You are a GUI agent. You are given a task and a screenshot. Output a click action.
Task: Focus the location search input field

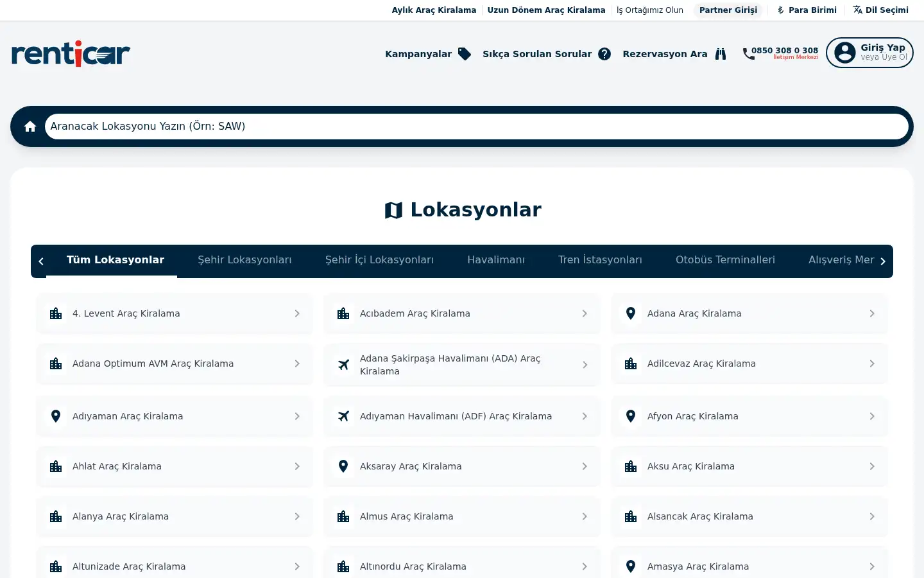coord(477,127)
